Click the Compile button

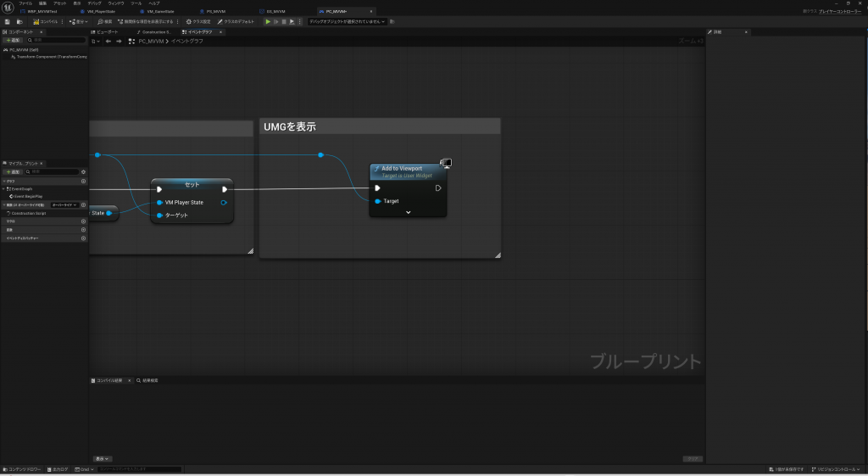click(44, 21)
